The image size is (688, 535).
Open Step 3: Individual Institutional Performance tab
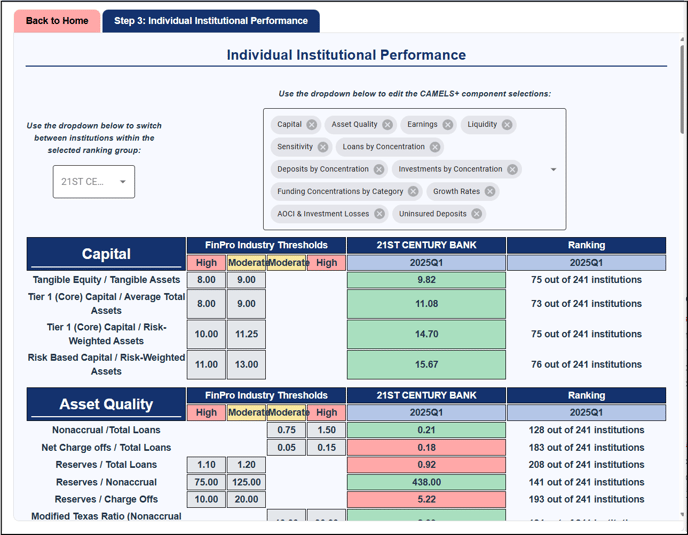pos(211,21)
